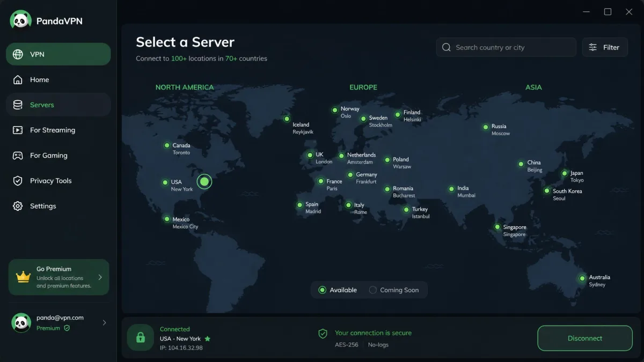Click the Poland Warsaw server label
Viewport: 644px width, 362px height.
(x=402, y=163)
